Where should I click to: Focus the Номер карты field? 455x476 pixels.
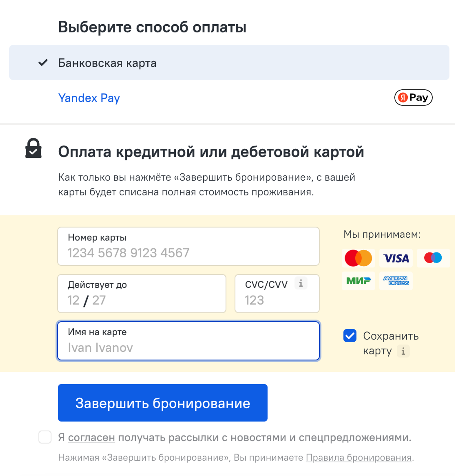188,246
